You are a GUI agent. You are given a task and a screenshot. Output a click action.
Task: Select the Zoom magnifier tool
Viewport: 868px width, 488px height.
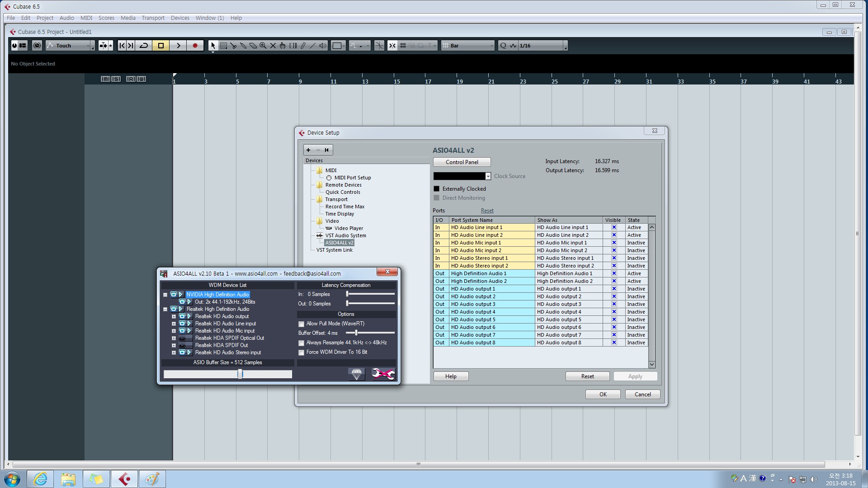coord(263,46)
